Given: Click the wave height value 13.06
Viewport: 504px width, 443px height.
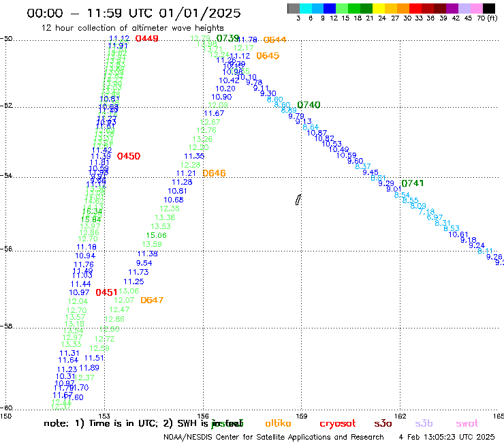Looking at the screenshot, I should 129,291.
